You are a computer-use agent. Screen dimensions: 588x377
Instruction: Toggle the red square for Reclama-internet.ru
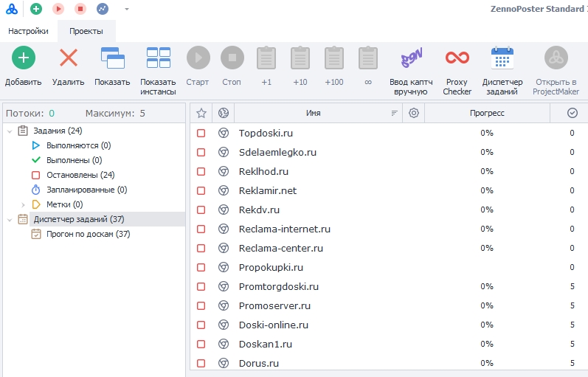[201, 229]
